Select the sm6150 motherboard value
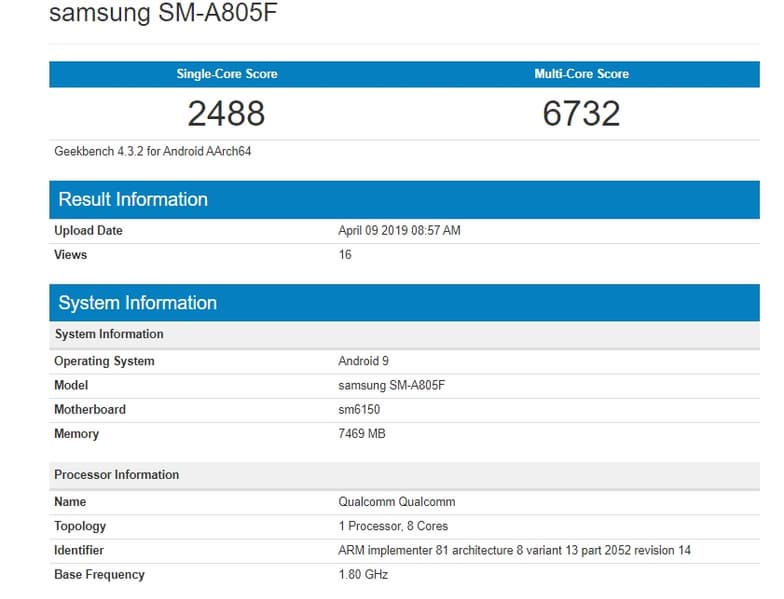784x599 pixels. click(360, 410)
